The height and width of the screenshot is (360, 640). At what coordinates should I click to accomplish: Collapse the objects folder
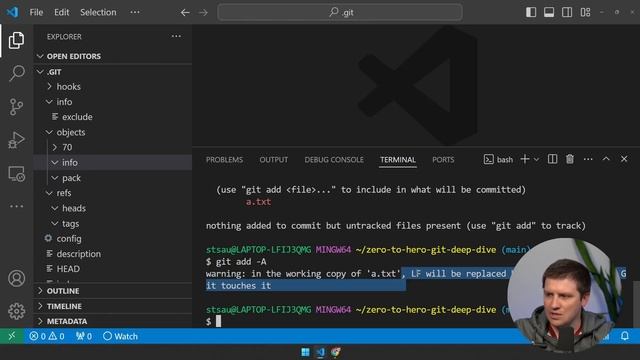click(113, 132)
